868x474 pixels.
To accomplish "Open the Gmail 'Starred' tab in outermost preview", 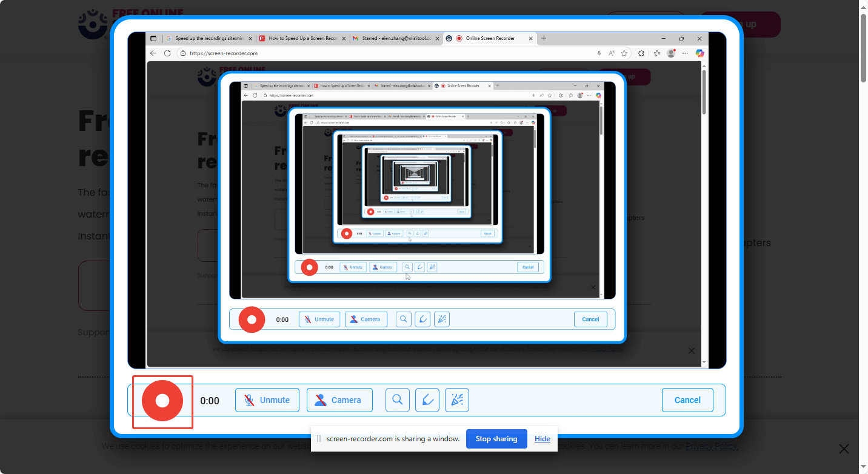I will 396,38.
